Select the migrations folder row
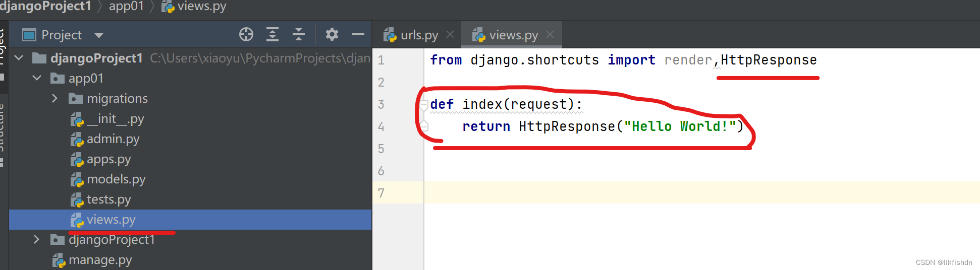The height and width of the screenshot is (270, 980). [190, 98]
